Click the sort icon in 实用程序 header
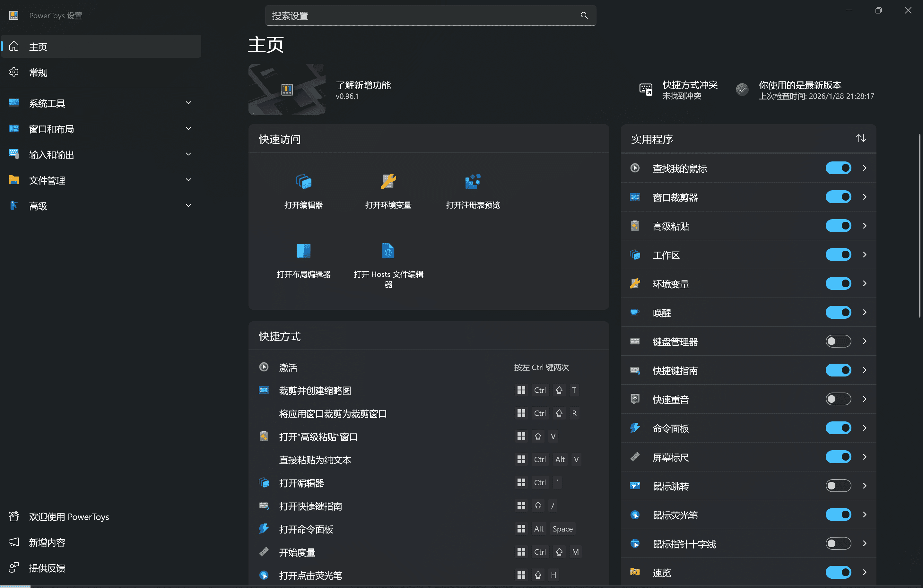 pos(861,138)
